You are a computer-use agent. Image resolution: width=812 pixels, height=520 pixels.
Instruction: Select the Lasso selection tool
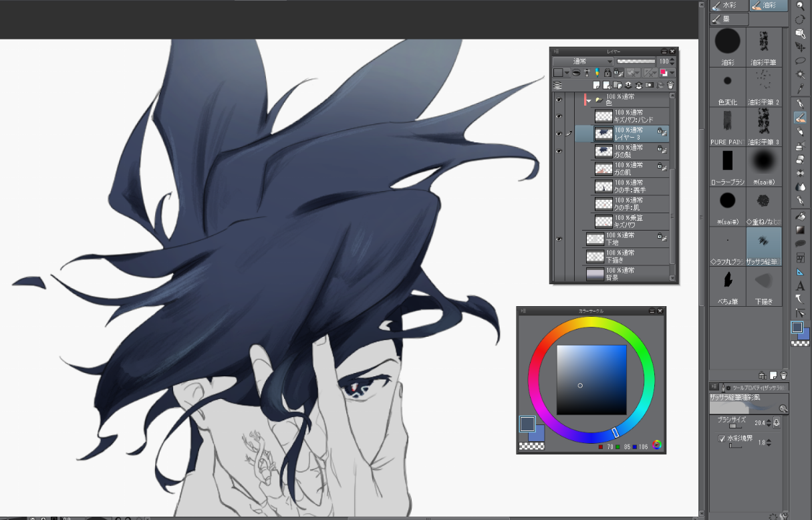[800, 60]
